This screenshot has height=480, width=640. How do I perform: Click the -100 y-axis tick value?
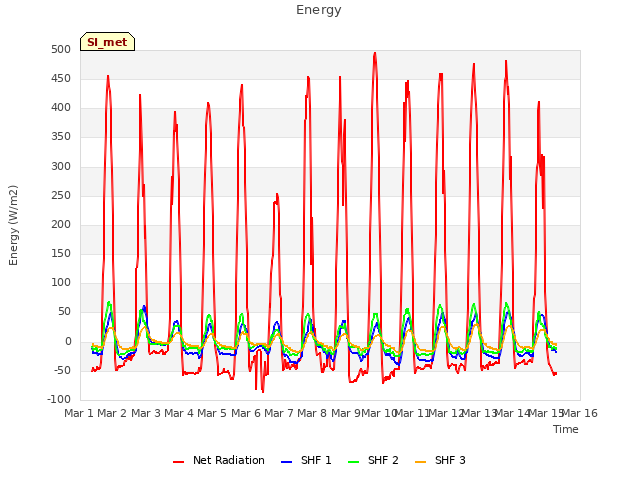[x=59, y=400]
